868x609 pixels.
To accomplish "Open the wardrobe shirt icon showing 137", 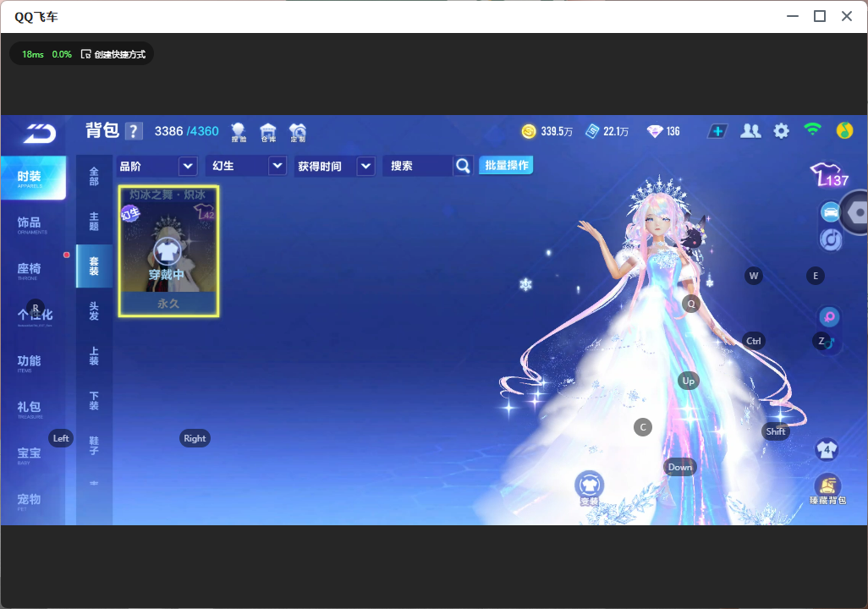I will coord(829,175).
